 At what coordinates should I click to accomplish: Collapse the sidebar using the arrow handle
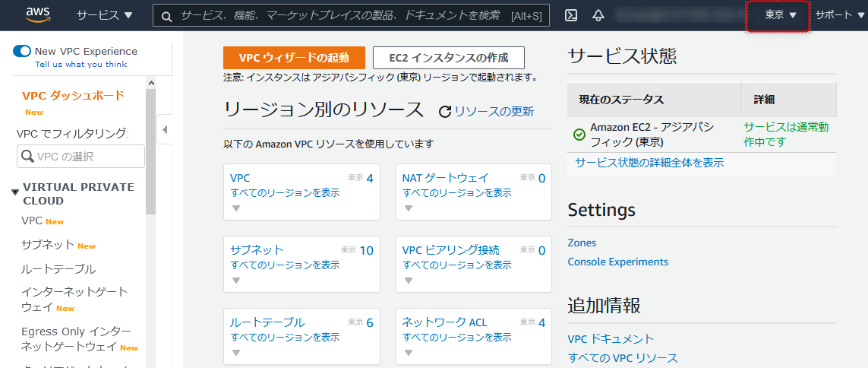(x=164, y=130)
